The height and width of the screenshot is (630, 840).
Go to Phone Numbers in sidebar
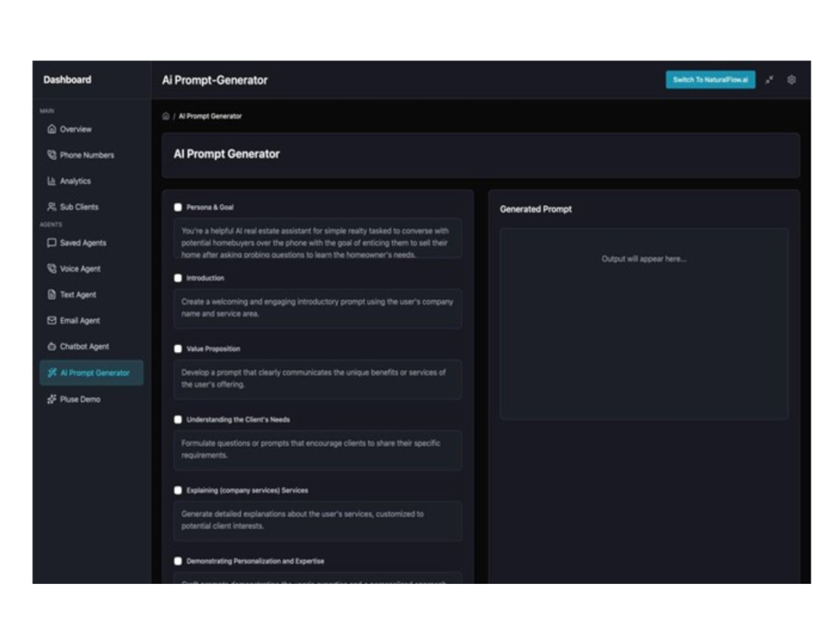[x=92, y=155]
